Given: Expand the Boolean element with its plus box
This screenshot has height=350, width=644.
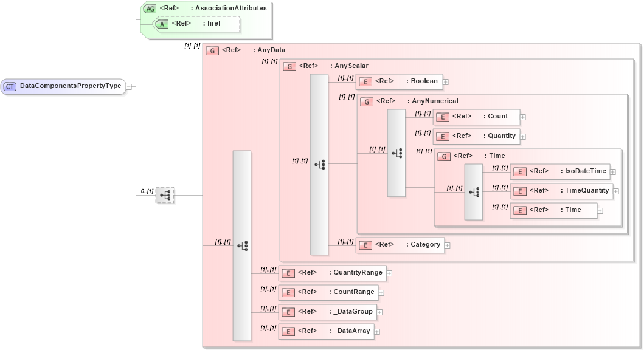Looking at the screenshot, I should [445, 81].
